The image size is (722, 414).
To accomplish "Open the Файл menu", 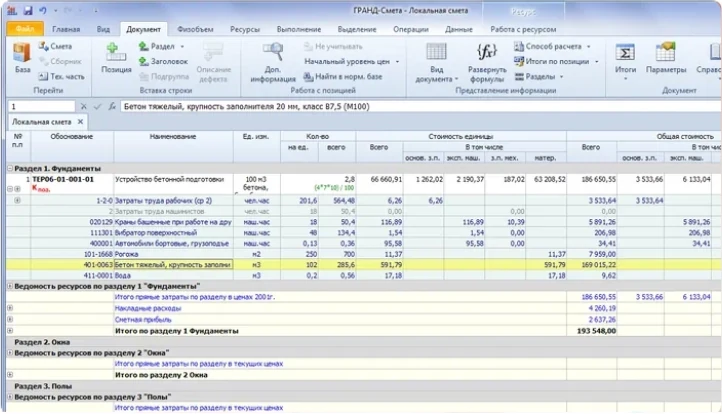I will pos(25,29).
